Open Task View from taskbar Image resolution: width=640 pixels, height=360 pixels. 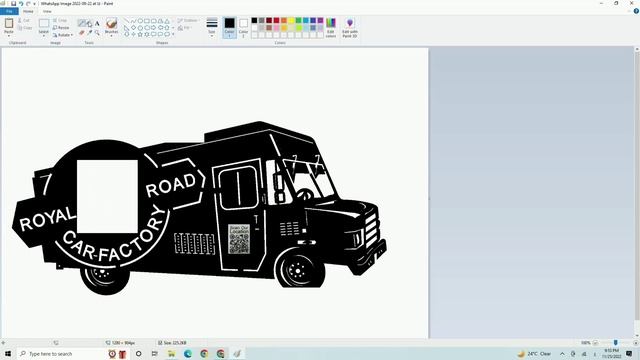click(154, 353)
